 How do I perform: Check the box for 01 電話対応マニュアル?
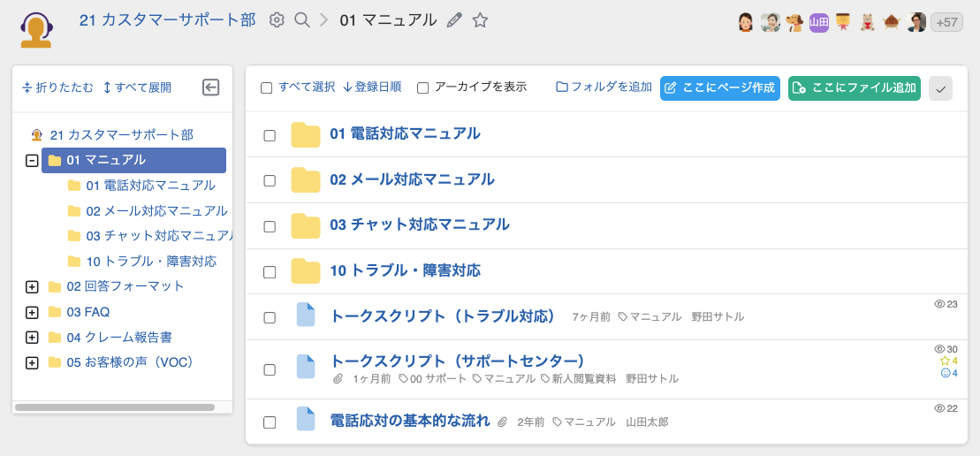click(270, 135)
